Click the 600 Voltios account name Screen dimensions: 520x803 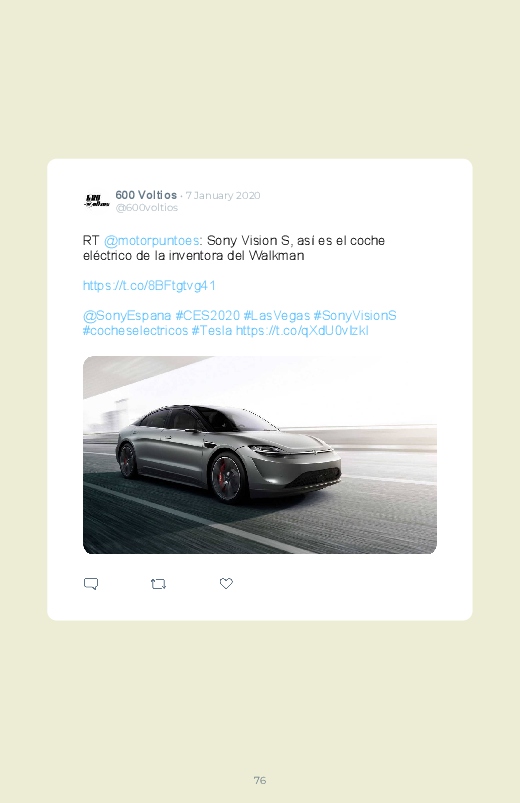coord(146,195)
